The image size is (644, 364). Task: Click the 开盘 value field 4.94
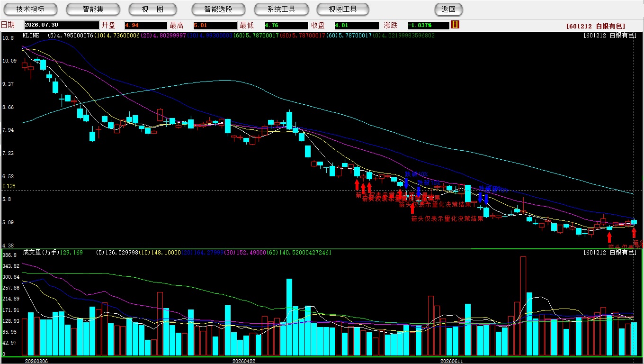tap(146, 25)
